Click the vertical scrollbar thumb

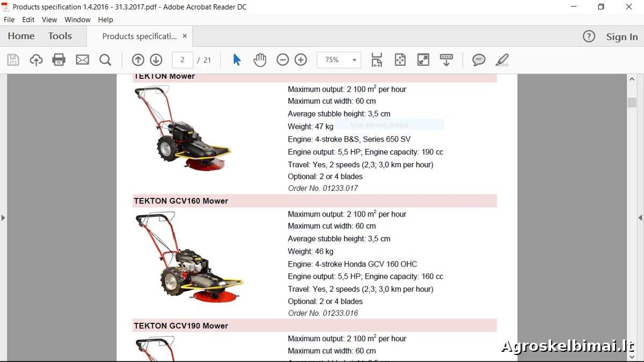tap(632, 102)
